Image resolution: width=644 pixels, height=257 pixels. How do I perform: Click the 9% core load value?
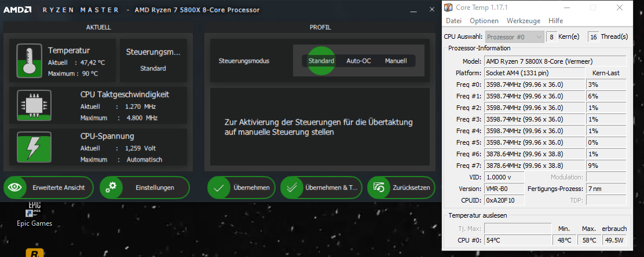[606, 166]
